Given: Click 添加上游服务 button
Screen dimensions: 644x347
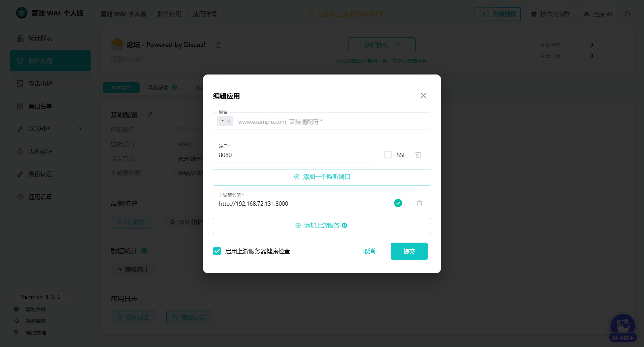Looking at the screenshot, I should click(x=322, y=226).
